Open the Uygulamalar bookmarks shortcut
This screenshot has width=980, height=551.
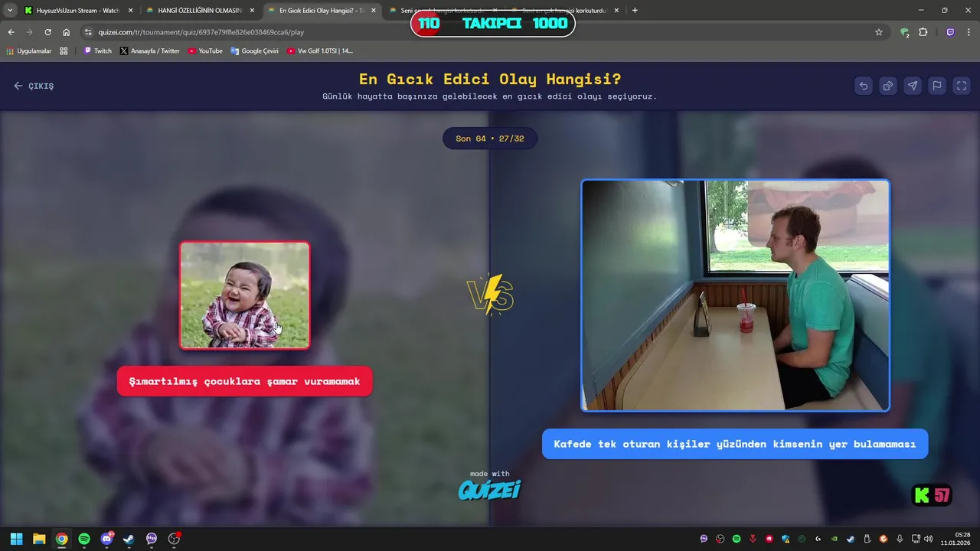29,51
